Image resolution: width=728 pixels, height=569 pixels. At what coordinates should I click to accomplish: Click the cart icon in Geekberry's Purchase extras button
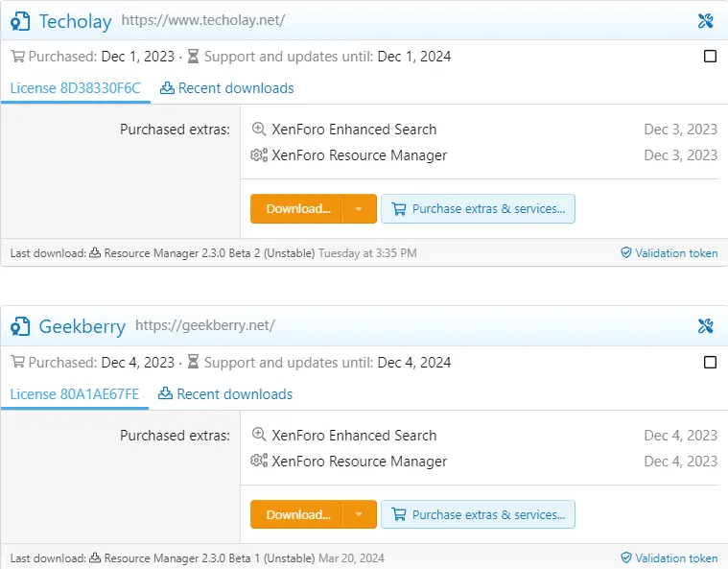399,514
